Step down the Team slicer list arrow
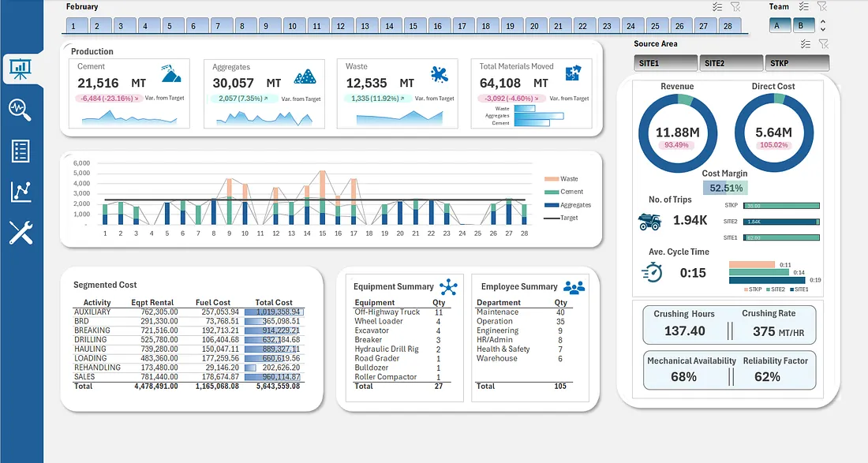Viewport: 868px width, 463px height. pyautogui.click(x=823, y=29)
